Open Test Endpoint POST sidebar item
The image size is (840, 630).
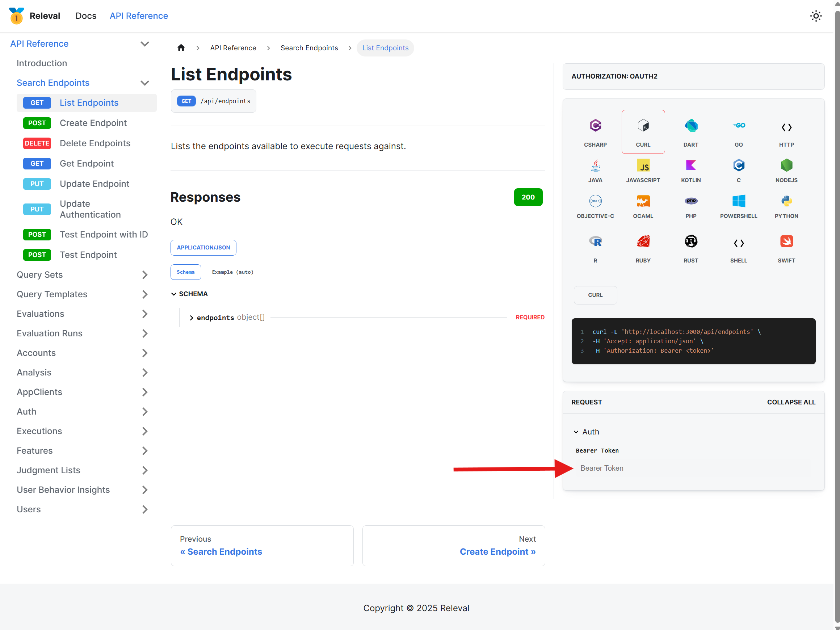coord(87,255)
